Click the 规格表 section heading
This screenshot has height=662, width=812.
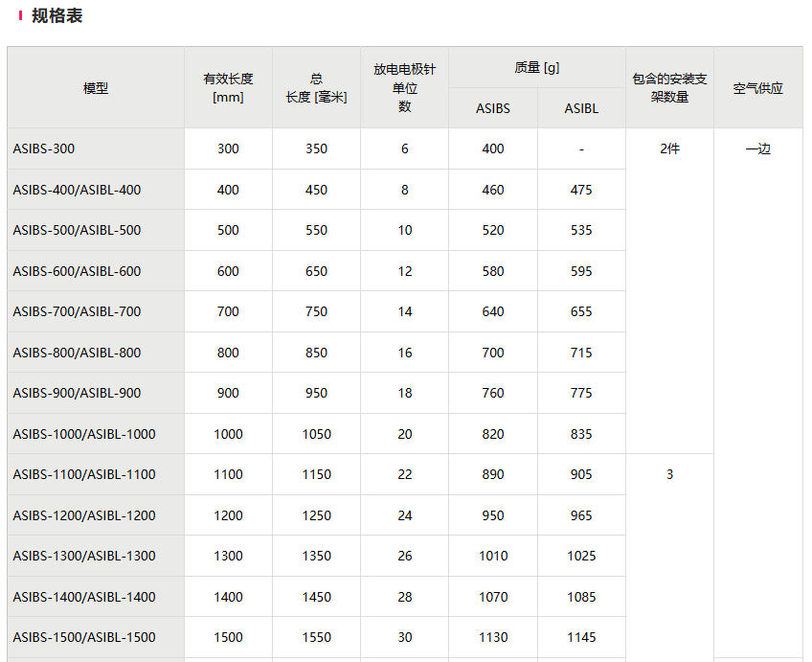pos(56,16)
